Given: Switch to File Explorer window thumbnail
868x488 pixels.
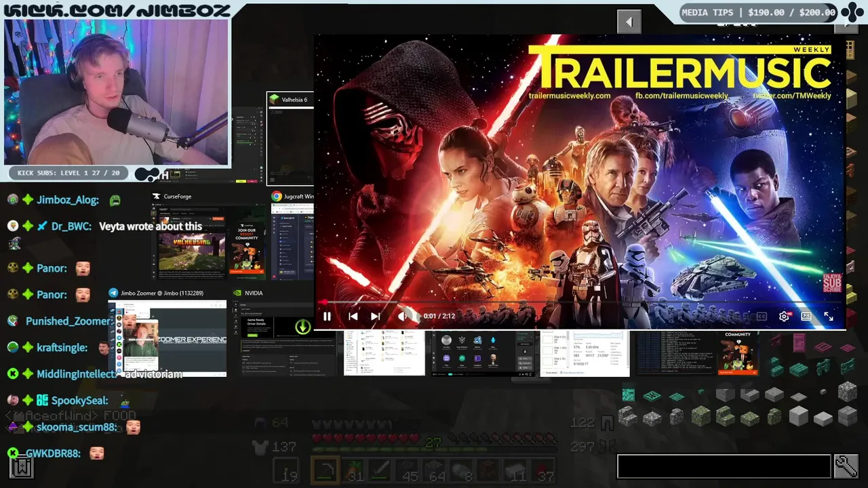Looking at the screenshot, I should 384,353.
